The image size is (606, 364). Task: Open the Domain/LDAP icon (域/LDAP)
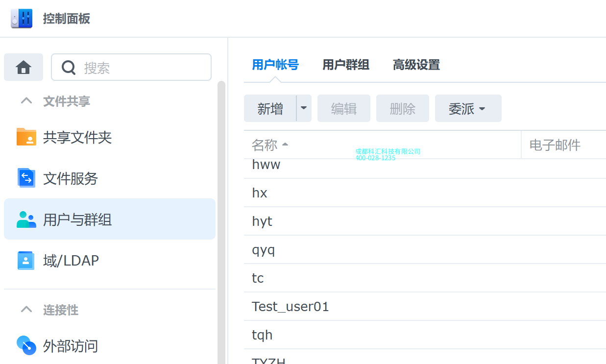[x=26, y=260]
